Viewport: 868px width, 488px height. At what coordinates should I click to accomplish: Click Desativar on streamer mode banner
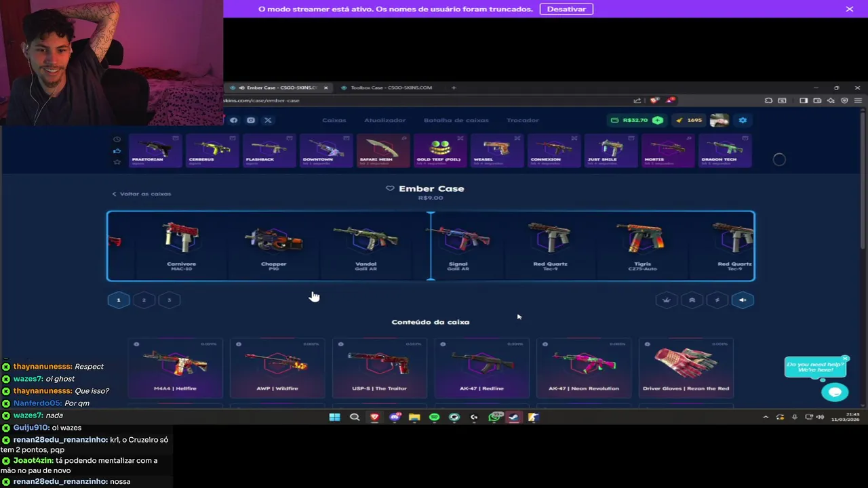566,9
